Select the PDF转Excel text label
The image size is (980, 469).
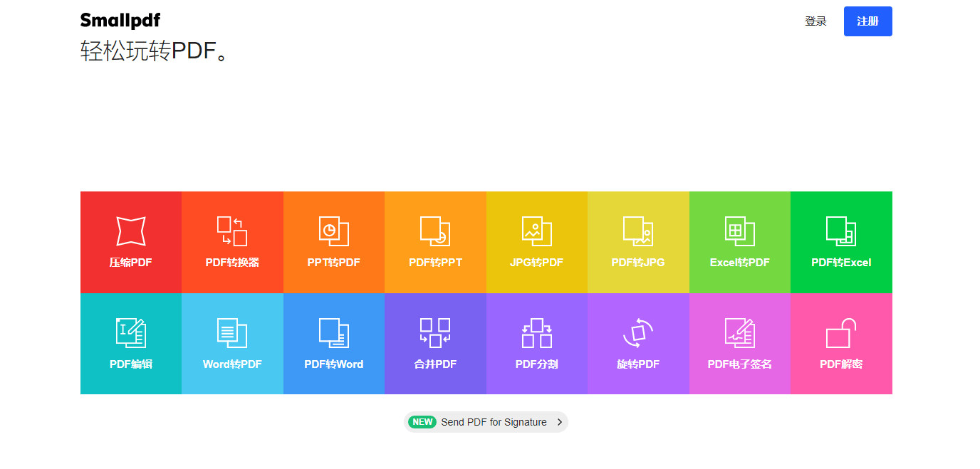(841, 263)
